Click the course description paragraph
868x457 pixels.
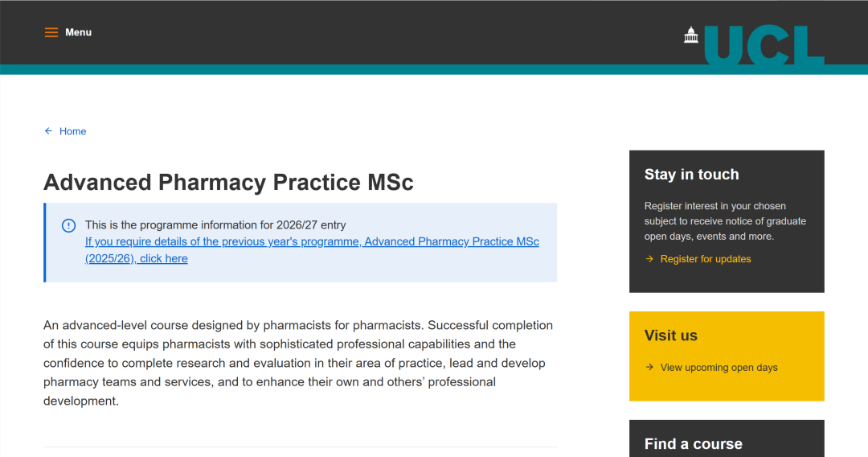pyautogui.click(x=298, y=363)
